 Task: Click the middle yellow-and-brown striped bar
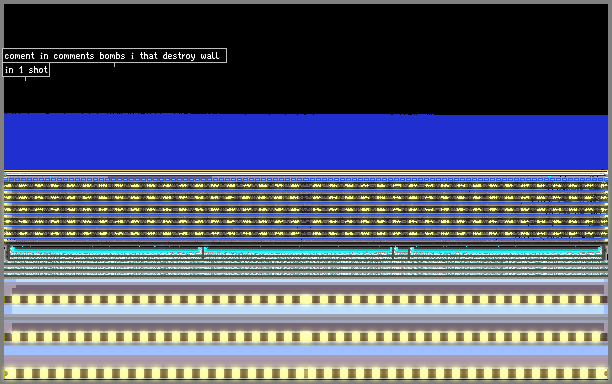tap(306, 336)
